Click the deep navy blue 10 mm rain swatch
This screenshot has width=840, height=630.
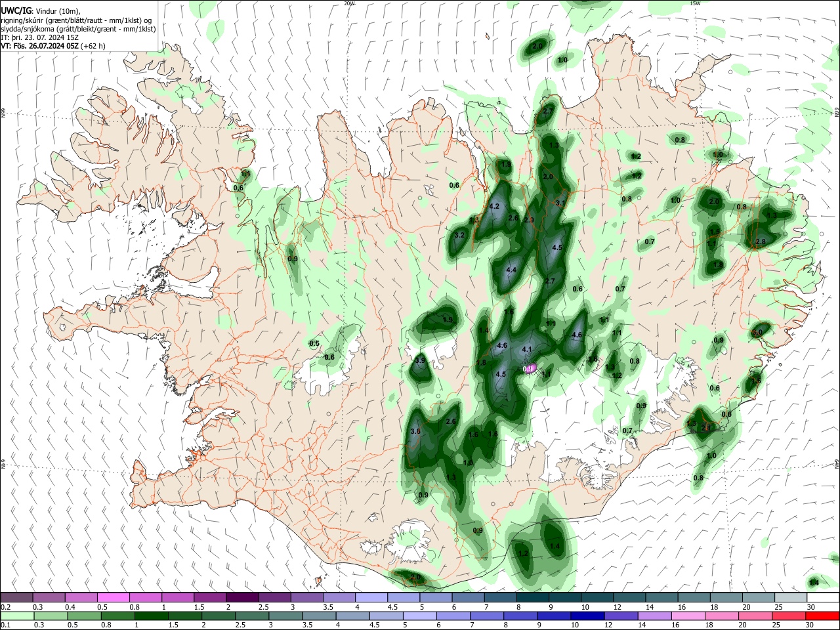pos(587,616)
